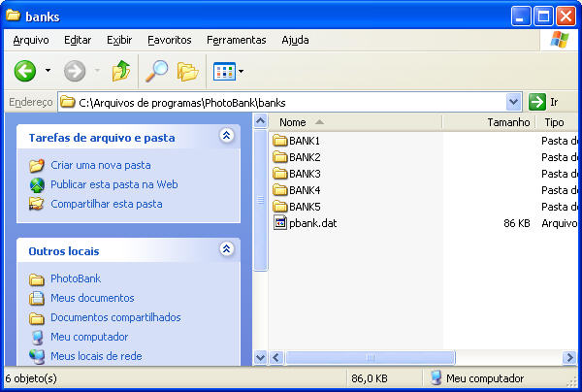The width and height of the screenshot is (582, 392).
Task: Open the Favoritos menu
Action: click(x=169, y=40)
